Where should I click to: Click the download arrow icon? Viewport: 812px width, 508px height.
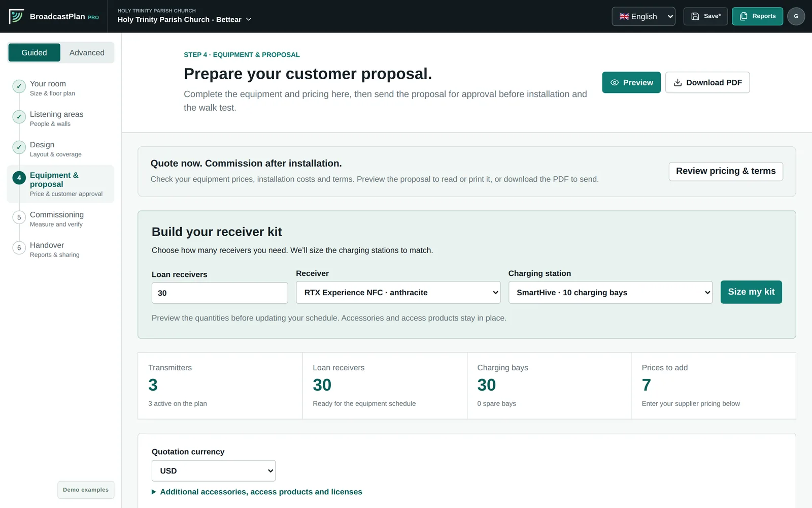(678, 82)
